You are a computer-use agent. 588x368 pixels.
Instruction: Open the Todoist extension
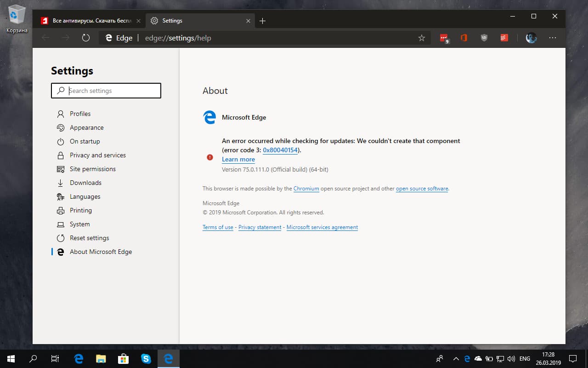pyautogui.click(x=504, y=38)
